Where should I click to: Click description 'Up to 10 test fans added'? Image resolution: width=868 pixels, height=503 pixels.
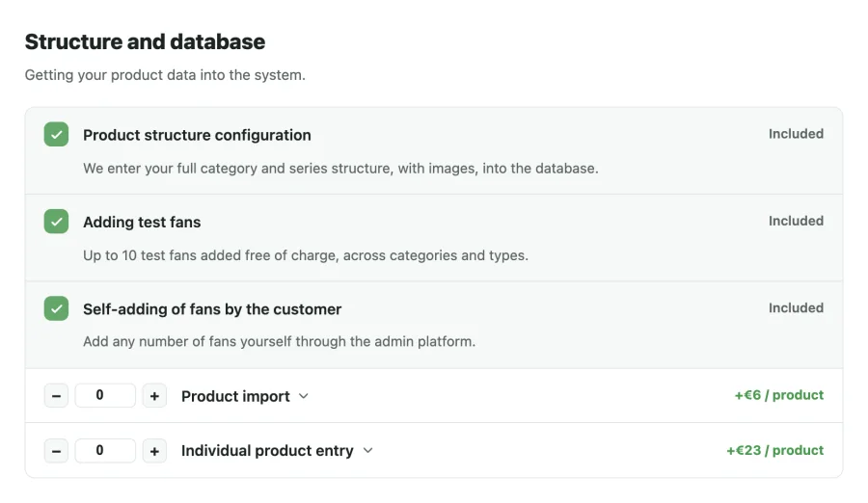click(306, 255)
